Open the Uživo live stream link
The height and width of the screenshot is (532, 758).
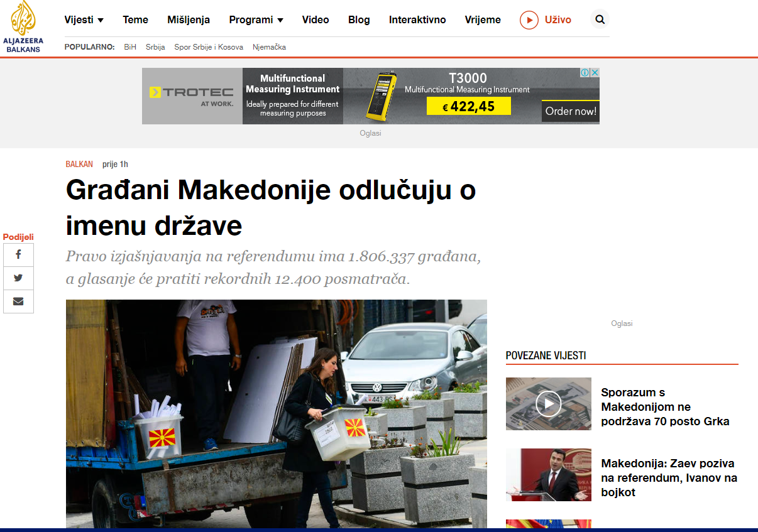[558, 19]
